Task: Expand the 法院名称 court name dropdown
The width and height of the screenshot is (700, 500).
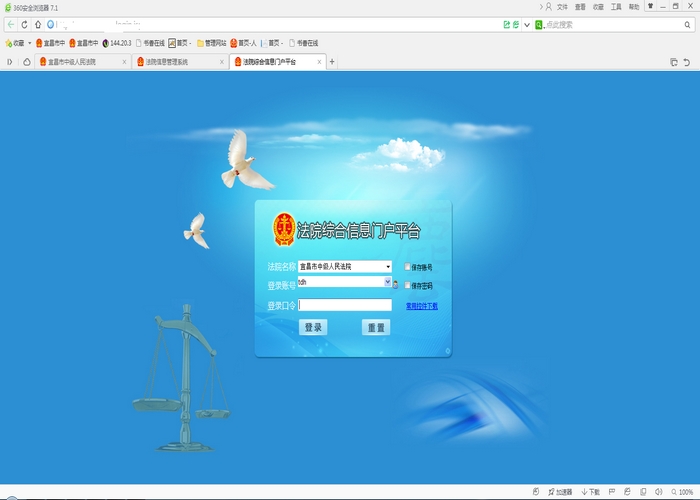Action: tap(388, 267)
